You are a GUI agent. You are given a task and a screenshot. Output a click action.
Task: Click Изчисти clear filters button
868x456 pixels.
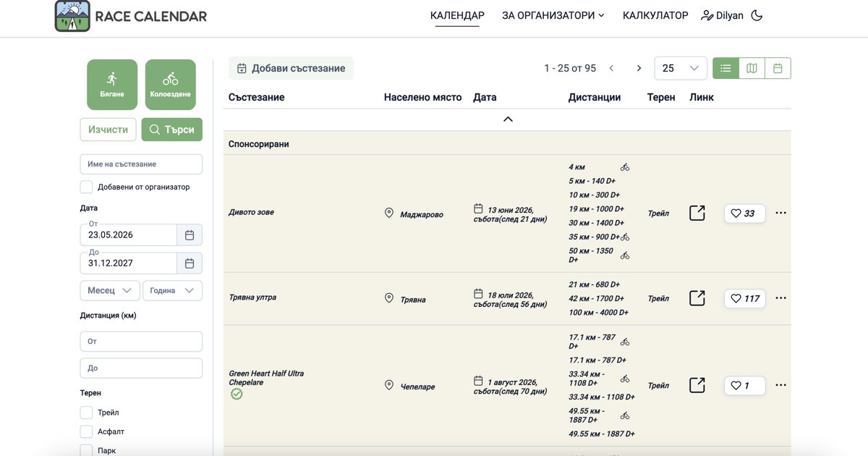tap(109, 130)
